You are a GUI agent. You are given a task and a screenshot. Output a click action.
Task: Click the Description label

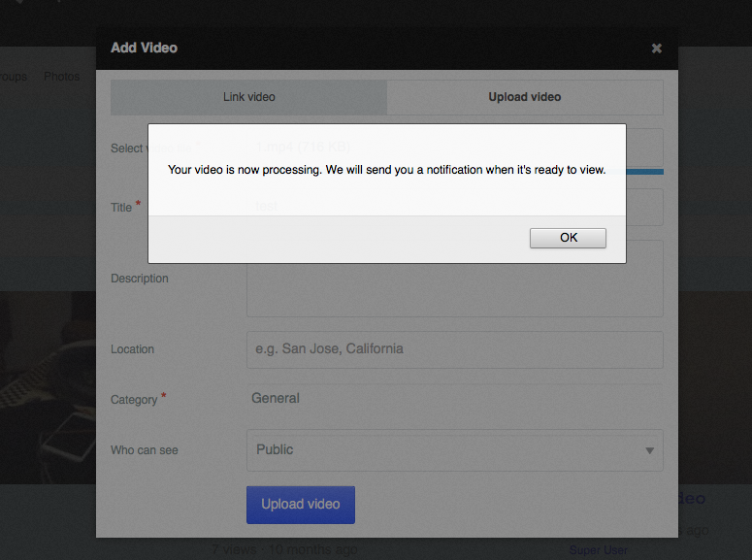(140, 279)
